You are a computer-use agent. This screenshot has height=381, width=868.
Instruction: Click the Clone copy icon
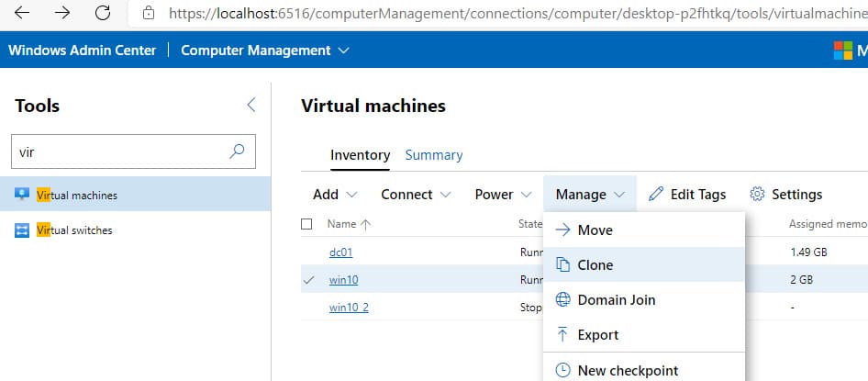[x=562, y=264]
